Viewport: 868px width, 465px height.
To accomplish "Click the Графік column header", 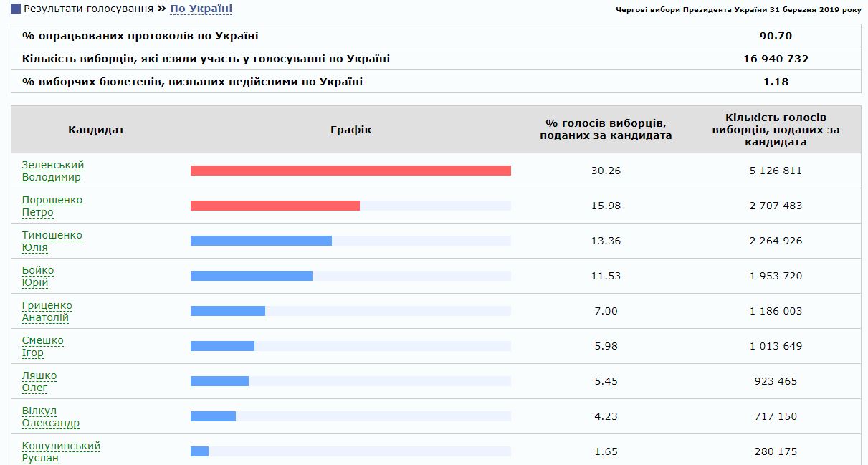I will pyautogui.click(x=350, y=130).
